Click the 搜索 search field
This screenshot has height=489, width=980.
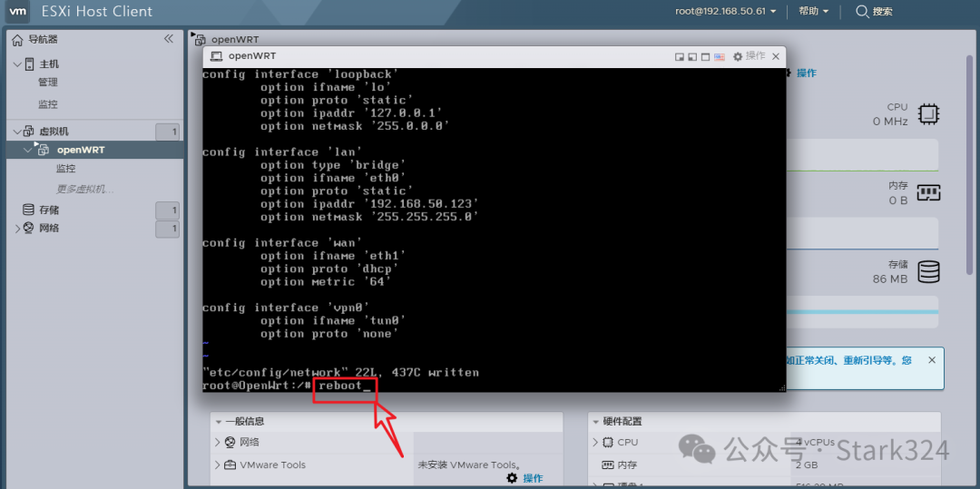pos(883,11)
